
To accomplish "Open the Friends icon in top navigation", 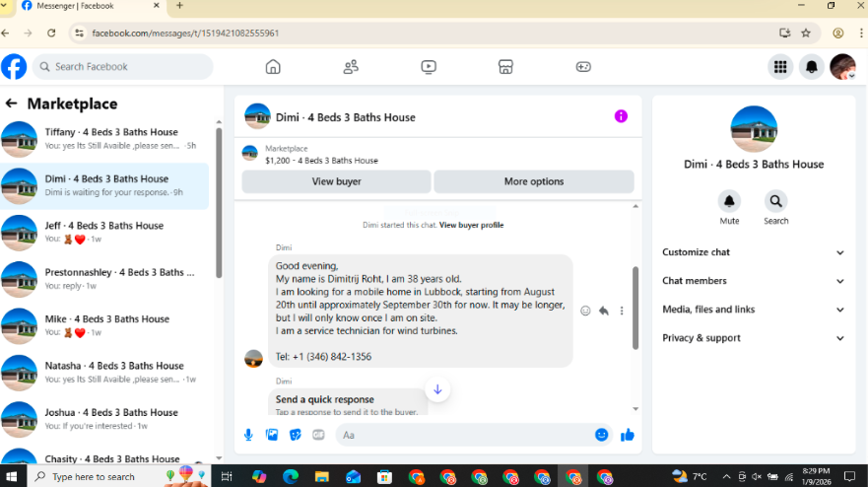I will (351, 67).
